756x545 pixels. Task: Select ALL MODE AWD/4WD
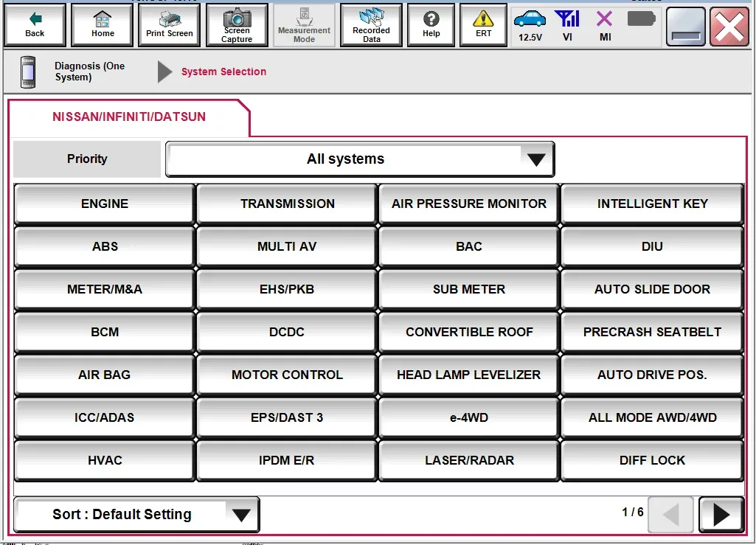coord(652,417)
